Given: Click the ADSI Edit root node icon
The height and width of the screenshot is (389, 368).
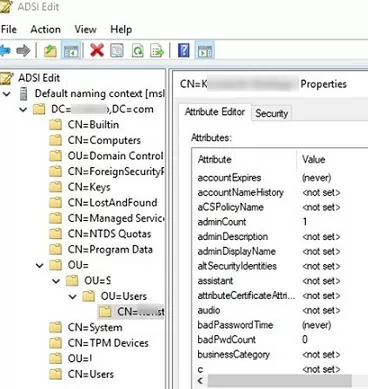Looking at the screenshot, I should (x=7, y=78).
